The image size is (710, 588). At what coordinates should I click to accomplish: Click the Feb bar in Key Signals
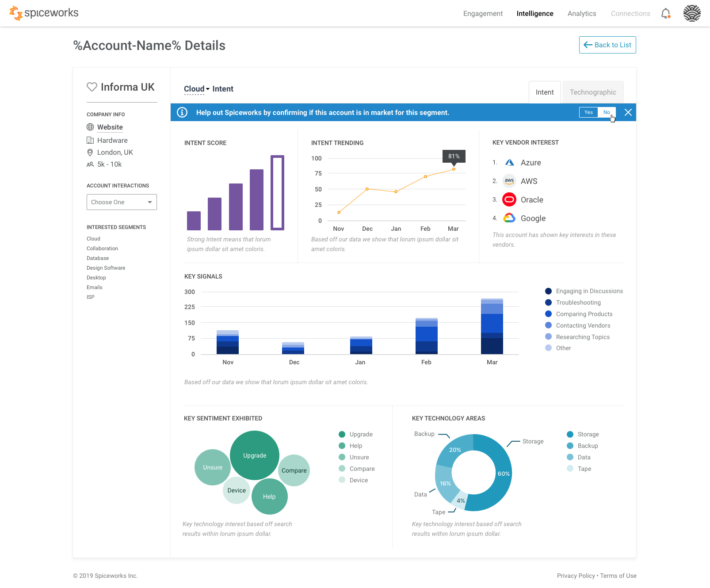click(427, 336)
